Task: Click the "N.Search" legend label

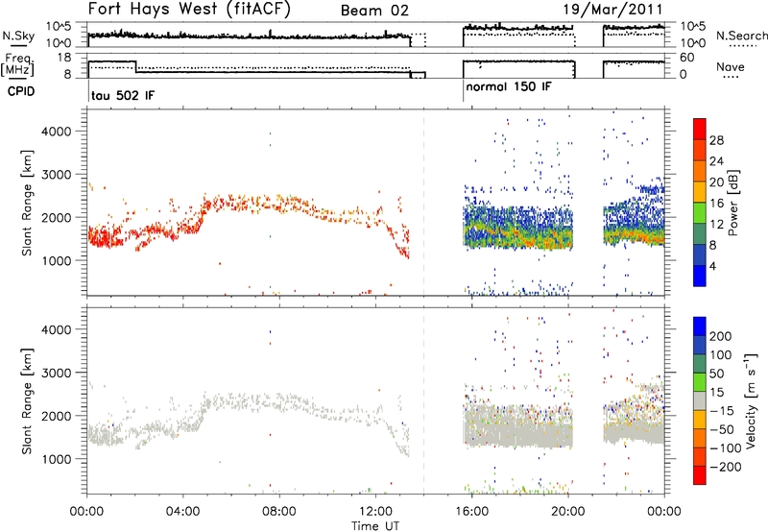Action: (741, 36)
